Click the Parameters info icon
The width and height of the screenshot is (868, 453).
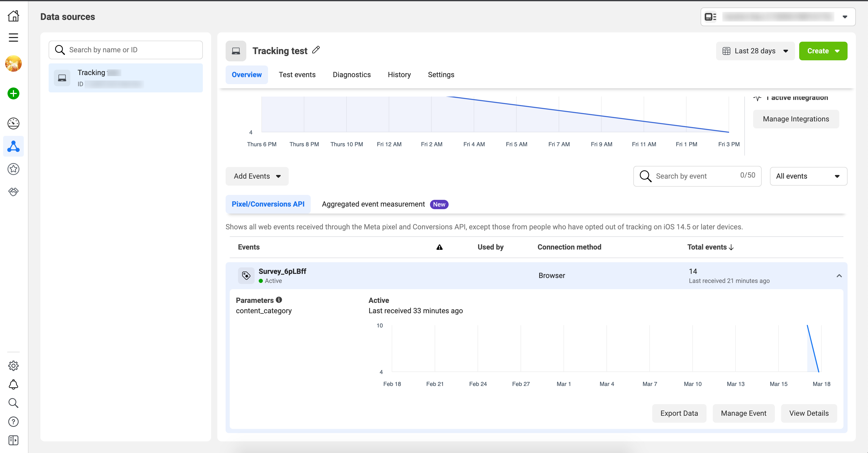point(279,300)
